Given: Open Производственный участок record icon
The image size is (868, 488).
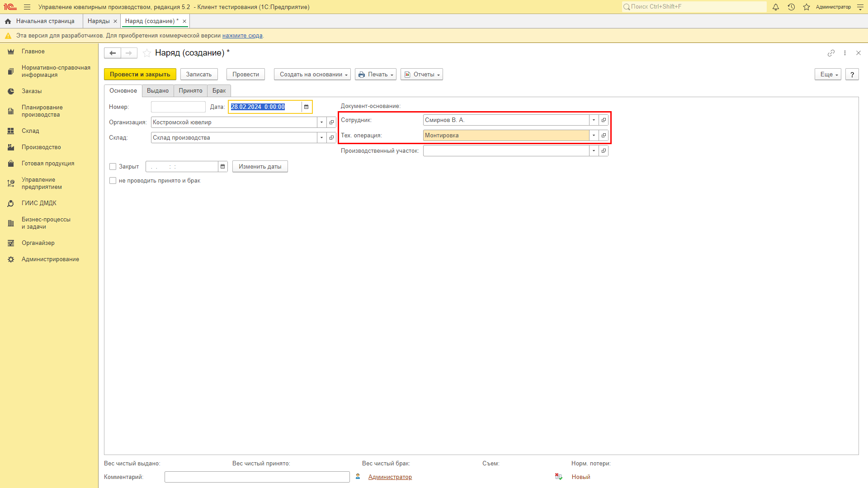Looking at the screenshot, I should tap(604, 151).
